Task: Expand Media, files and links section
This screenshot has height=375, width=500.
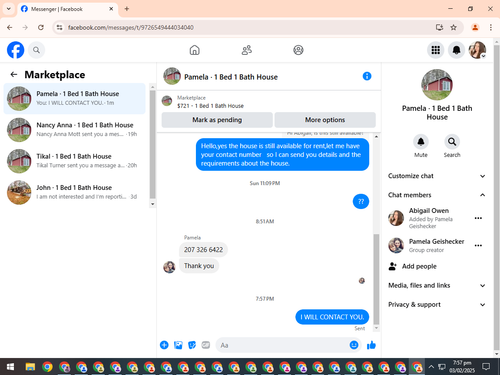Action: click(x=436, y=285)
